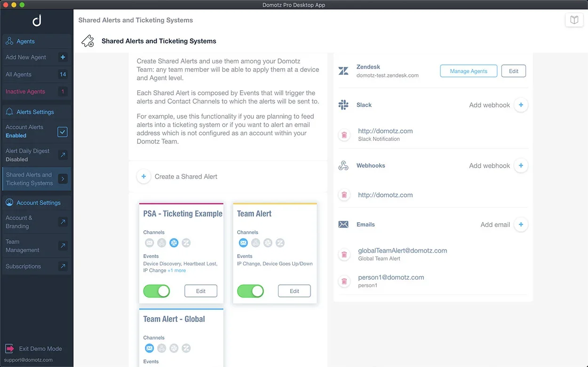Click the Emails envelope icon in integrations
The width and height of the screenshot is (588, 367).
343,225
